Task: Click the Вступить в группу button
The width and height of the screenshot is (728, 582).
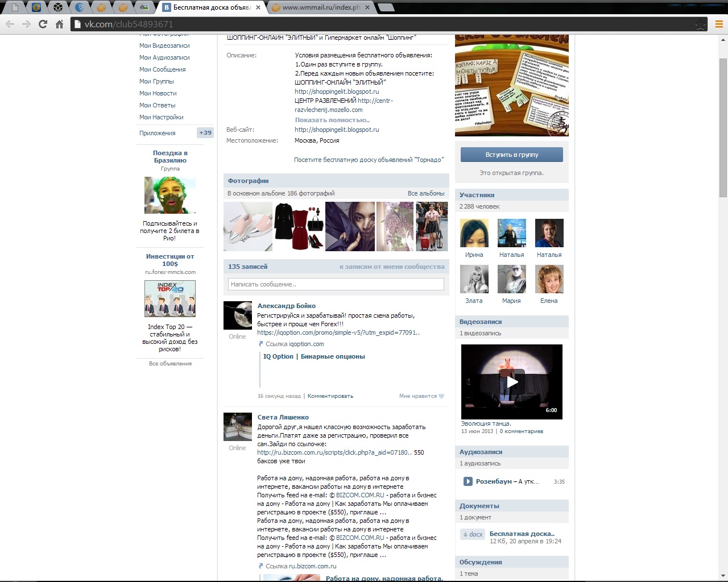Action: (512, 155)
